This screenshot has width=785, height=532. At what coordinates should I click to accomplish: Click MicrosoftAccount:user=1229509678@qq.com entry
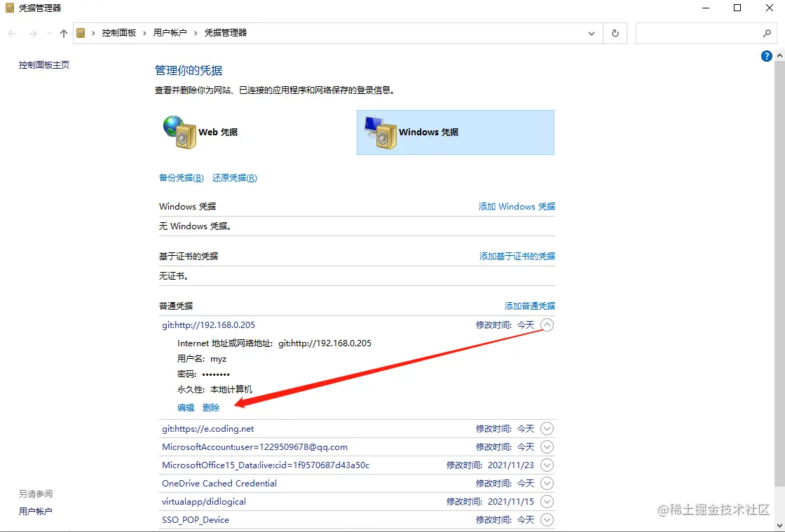(254, 447)
